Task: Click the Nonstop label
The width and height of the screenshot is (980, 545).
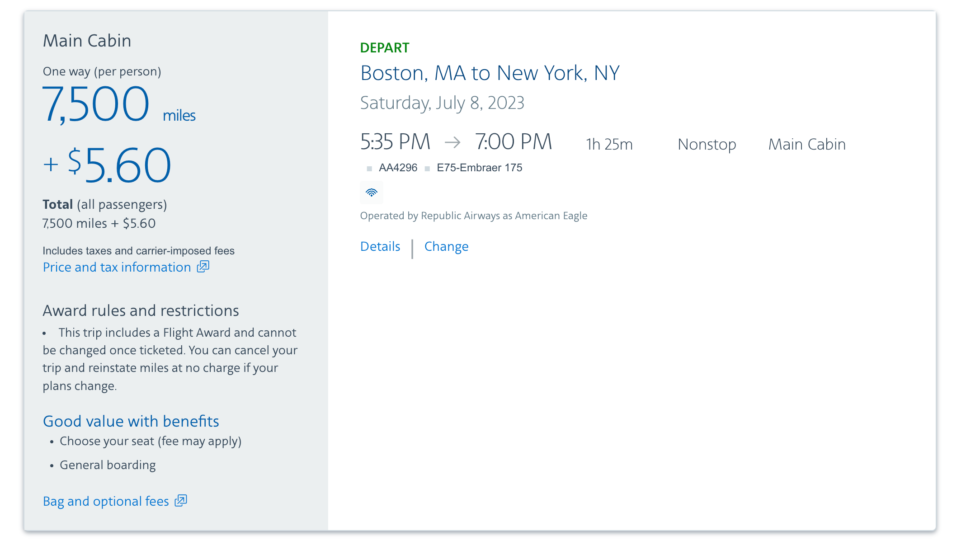Action: click(x=707, y=145)
